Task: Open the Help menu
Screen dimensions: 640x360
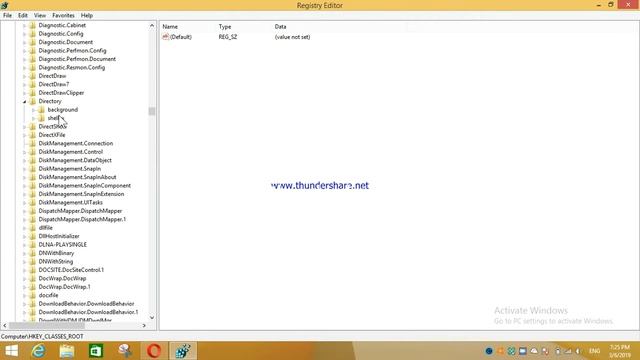Action: pyautogui.click(x=87, y=16)
